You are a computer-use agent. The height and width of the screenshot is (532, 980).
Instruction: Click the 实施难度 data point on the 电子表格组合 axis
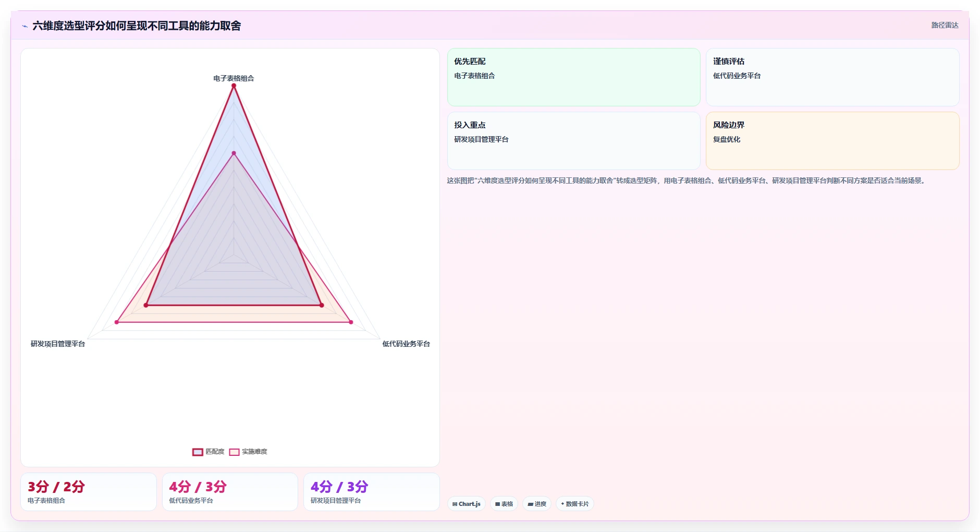234,153
